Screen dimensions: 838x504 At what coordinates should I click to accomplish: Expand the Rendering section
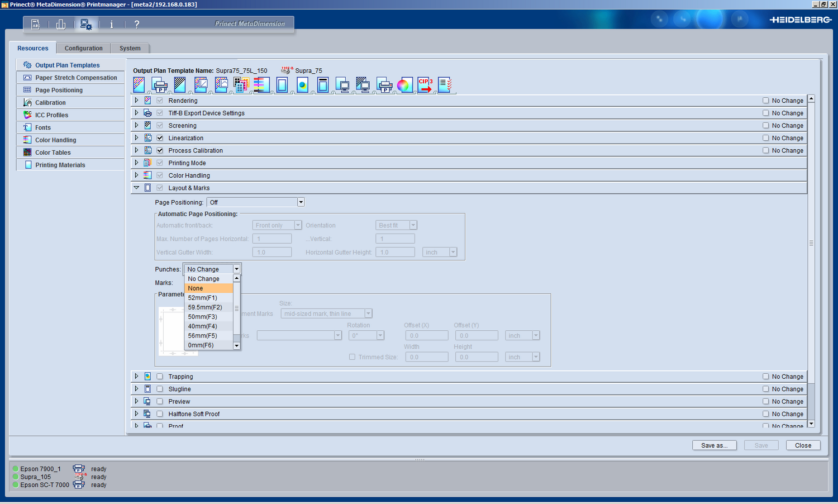click(136, 101)
